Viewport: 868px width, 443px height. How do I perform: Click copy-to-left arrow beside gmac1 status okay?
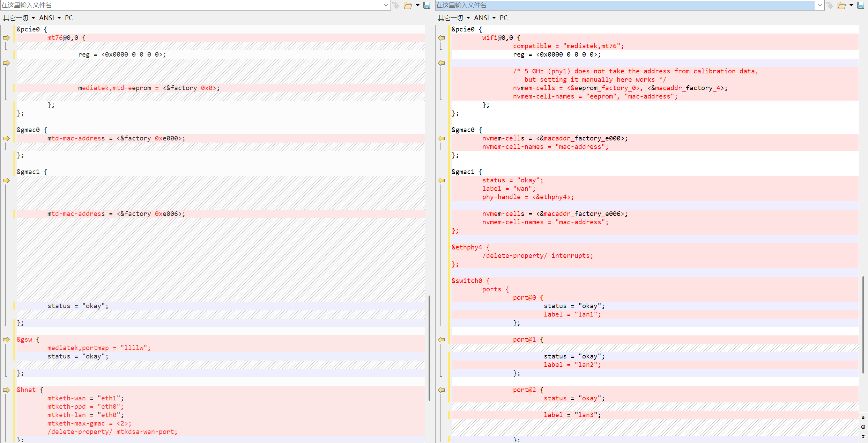pyautogui.click(x=442, y=180)
